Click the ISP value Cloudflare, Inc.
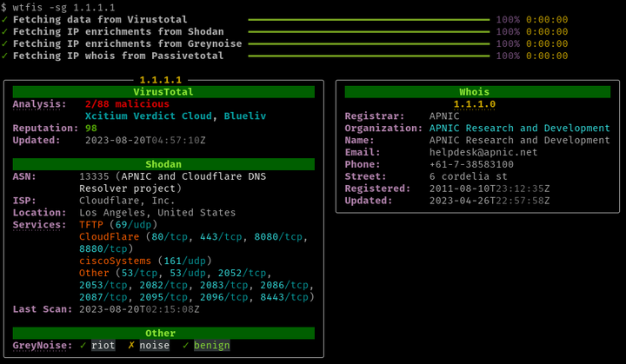 pos(127,201)
